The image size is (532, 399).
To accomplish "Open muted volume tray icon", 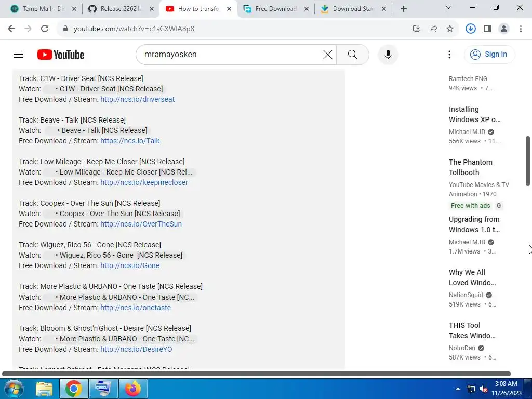I will [x=484, y=389].
